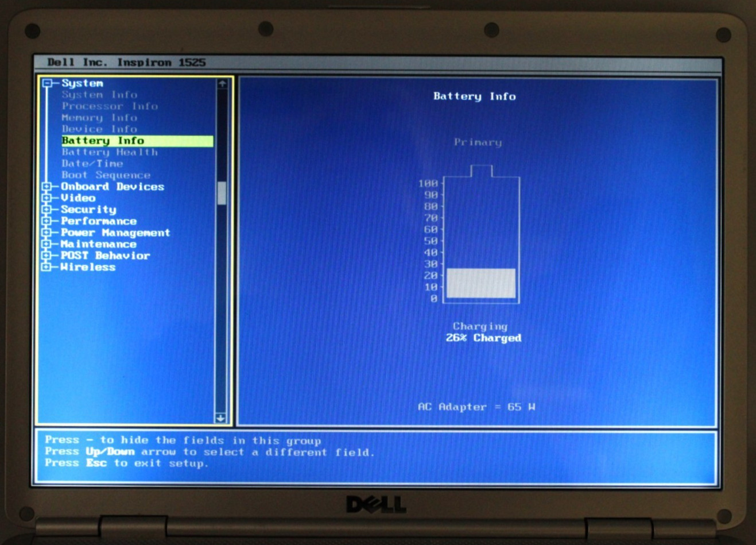The width and height of the screenshot is (756, 545).
Task: Click the Wireless group label
Action: tap(88, 267)
